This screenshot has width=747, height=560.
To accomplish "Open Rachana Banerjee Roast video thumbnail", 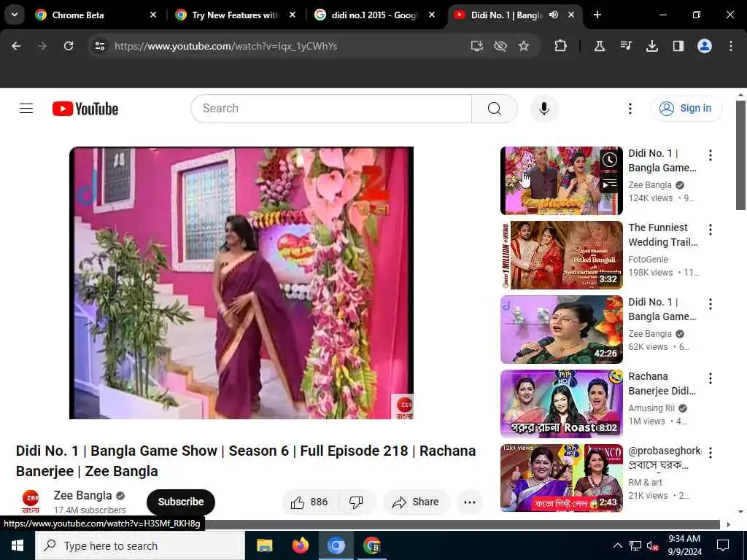I will tap(562, 404).
